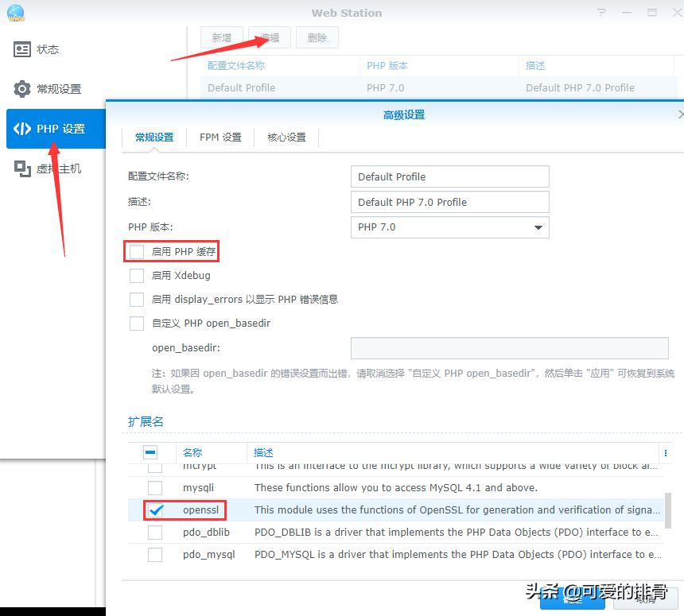
Task: Click the 编辑 toolbar button
Action: coord(269,37)
